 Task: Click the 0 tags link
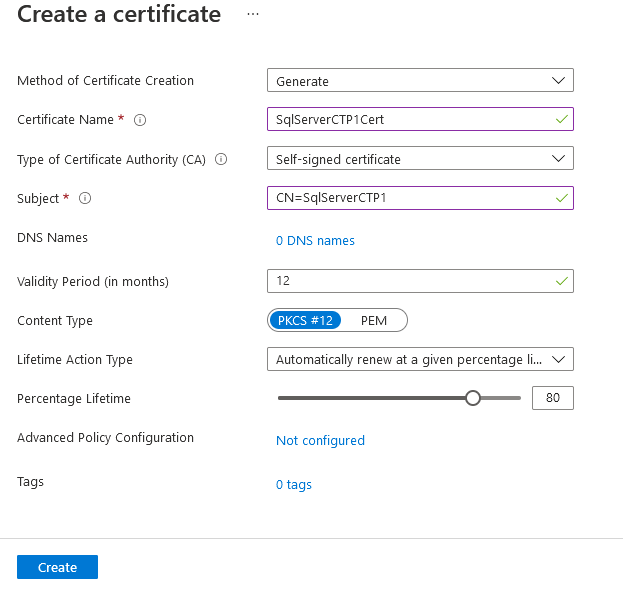294,485
